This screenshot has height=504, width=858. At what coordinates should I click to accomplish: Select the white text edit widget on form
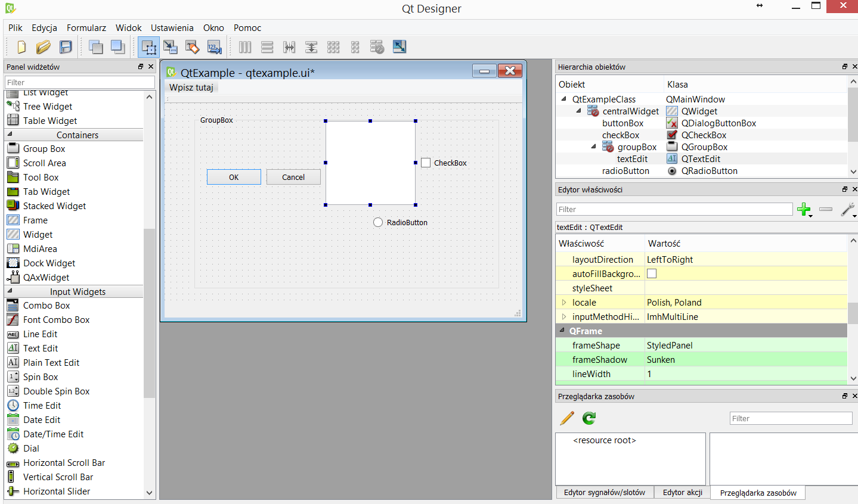pyautogui.click(x=370, y=163)
